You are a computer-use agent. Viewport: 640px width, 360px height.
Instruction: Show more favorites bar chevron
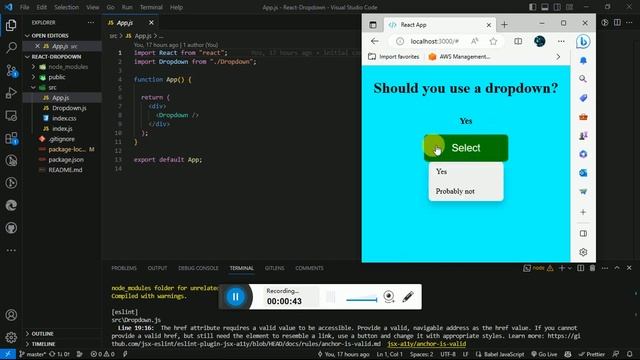558,57
